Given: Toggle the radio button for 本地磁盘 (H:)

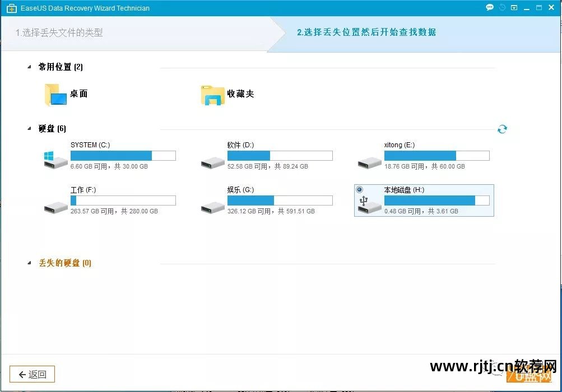Looking at the screenshot, I should [x=359, y=189].
